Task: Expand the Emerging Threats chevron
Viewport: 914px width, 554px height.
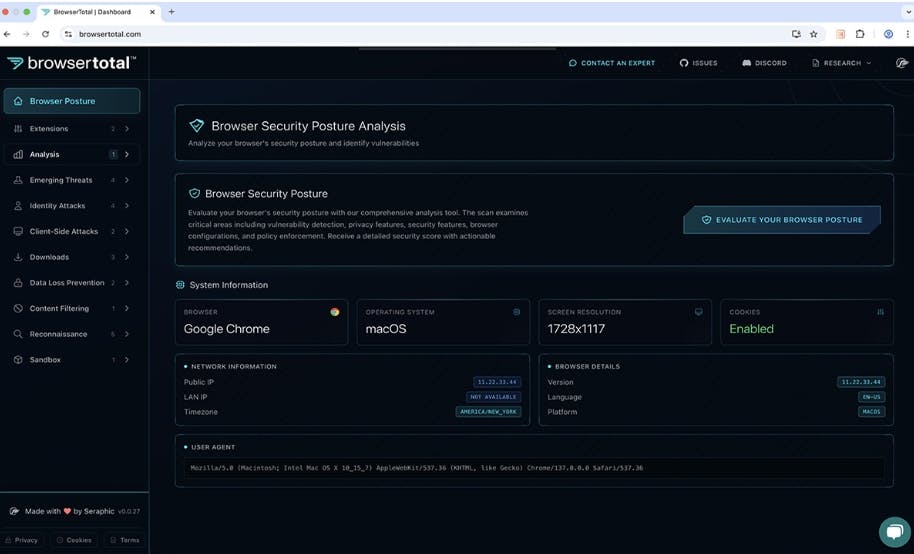Action: point(127,180)
